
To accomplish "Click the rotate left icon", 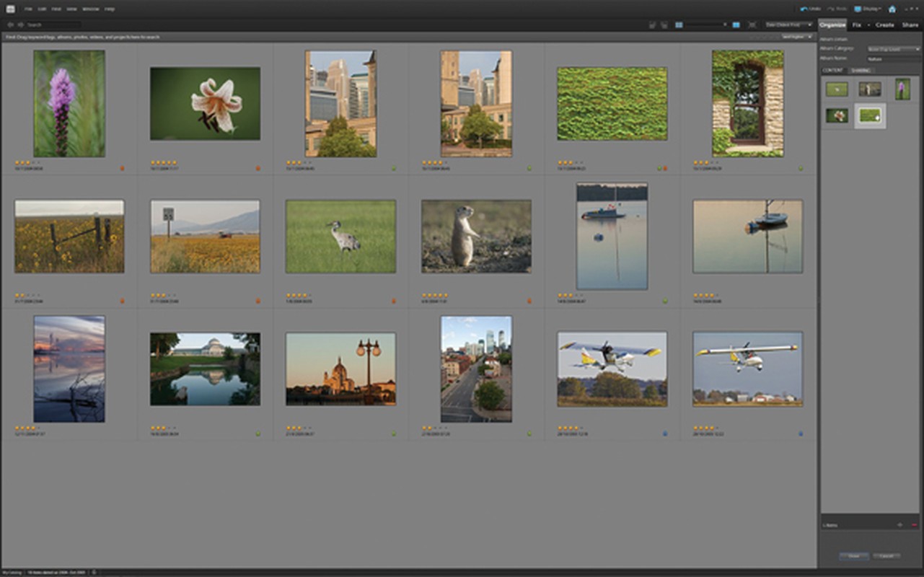I will (652, 25).
